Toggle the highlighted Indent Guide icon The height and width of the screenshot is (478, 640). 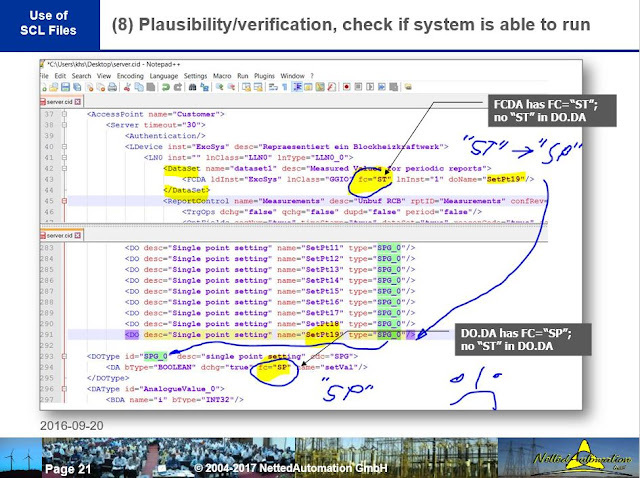click(297, 87)
